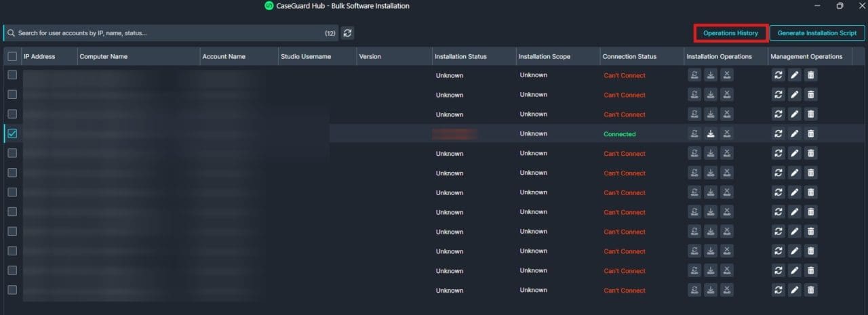Sort by the Connection Status column header

pyautogui.click(x=630, y=56)
